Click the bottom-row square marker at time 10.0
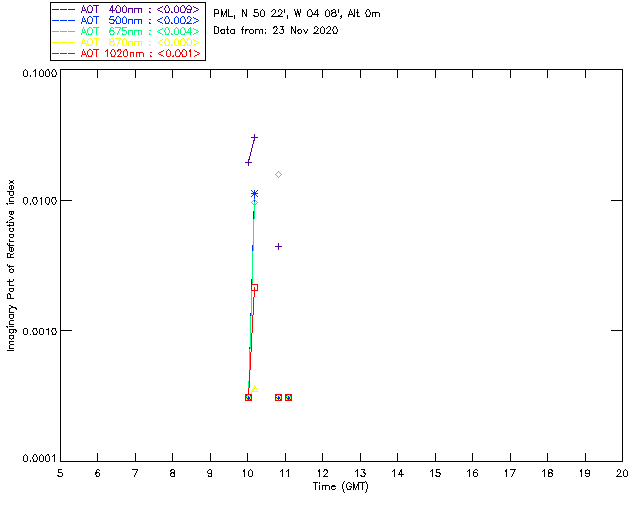This screenshot has width=640, height=512. 248,398
